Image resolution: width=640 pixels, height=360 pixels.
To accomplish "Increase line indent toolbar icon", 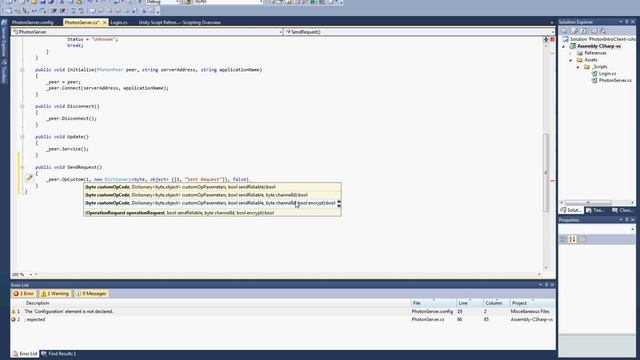I will point(63,11).
